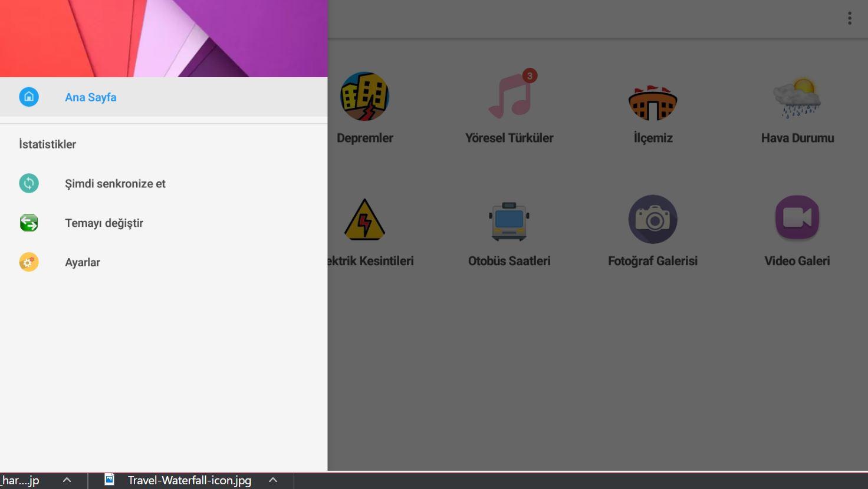Open the İlçemiz stadium icon

pos(653,103)
